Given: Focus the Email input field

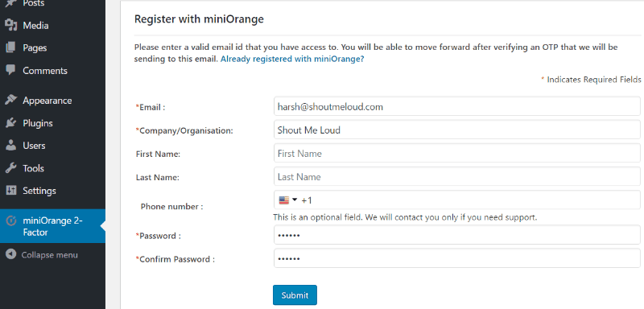Looking at the screenshot, I should [457, 107].
